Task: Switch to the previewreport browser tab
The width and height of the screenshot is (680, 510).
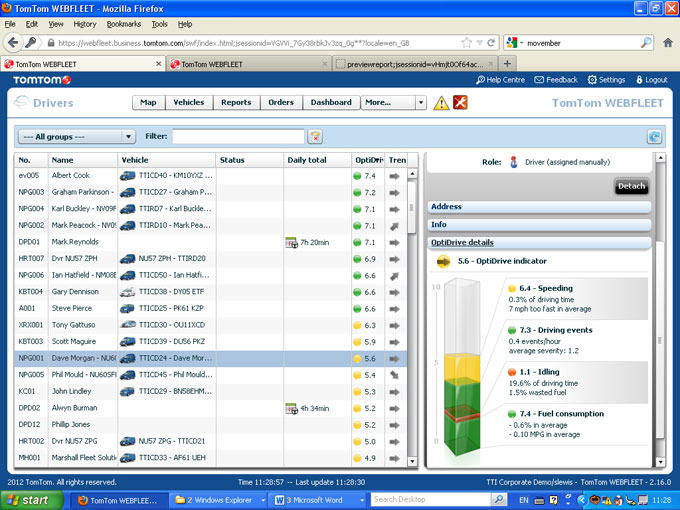Action: tap(415, 64)
